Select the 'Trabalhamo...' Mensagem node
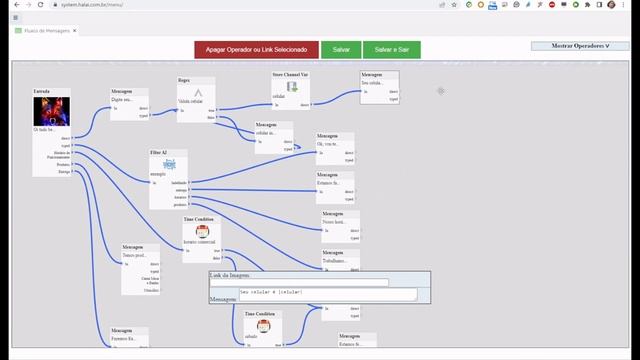 341,260
